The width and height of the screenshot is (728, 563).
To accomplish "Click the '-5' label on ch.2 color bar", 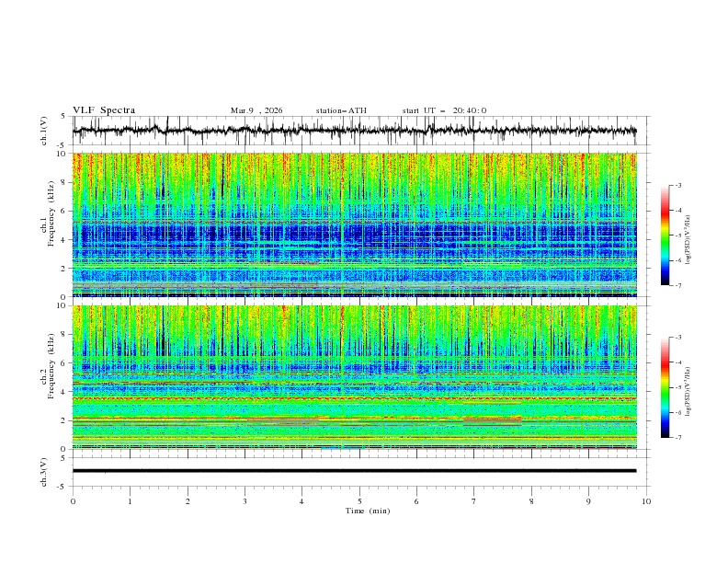I will [x=677, y=387].
